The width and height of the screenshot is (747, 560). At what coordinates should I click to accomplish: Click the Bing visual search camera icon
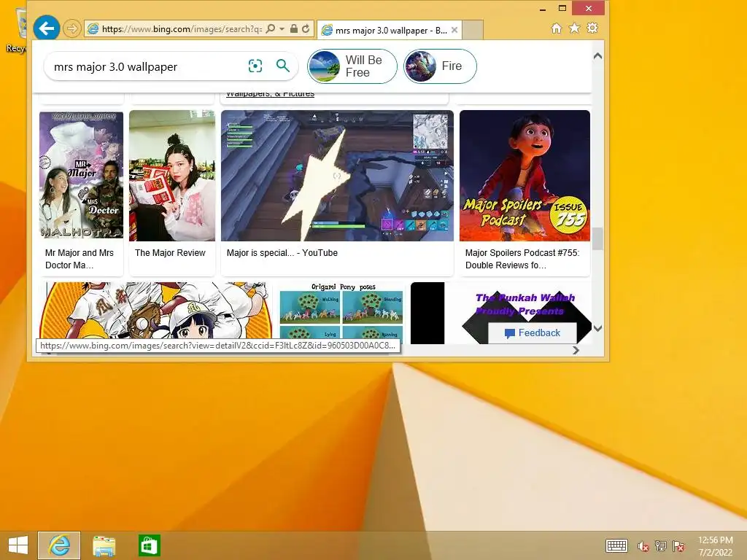pyautogui.click(x=255, y=66)
